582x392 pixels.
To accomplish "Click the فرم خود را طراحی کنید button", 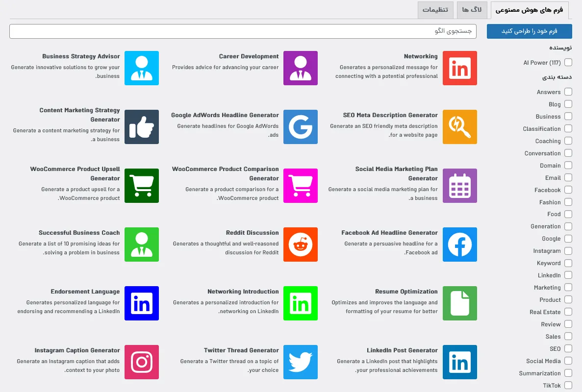I will coord(530,31).
